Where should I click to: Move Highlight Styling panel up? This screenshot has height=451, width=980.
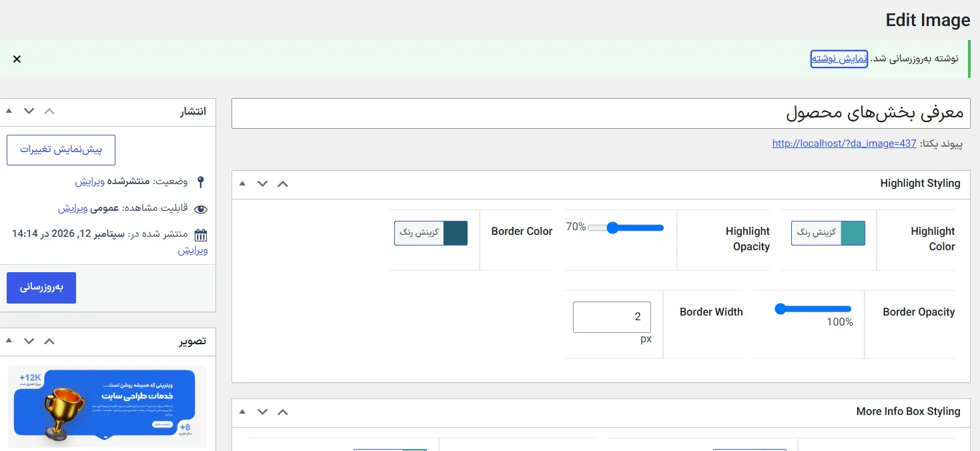(283, 183)
